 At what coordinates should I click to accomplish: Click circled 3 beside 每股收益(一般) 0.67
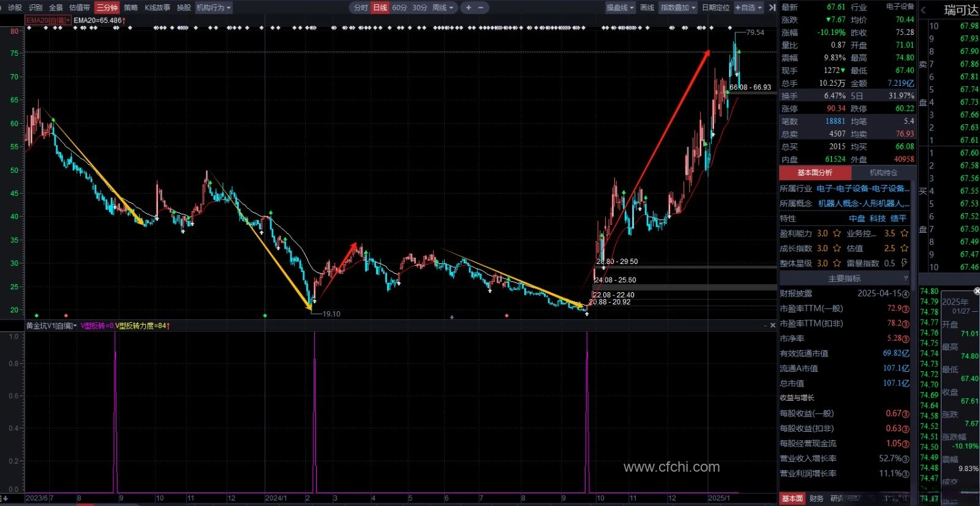tap(907, 413)
